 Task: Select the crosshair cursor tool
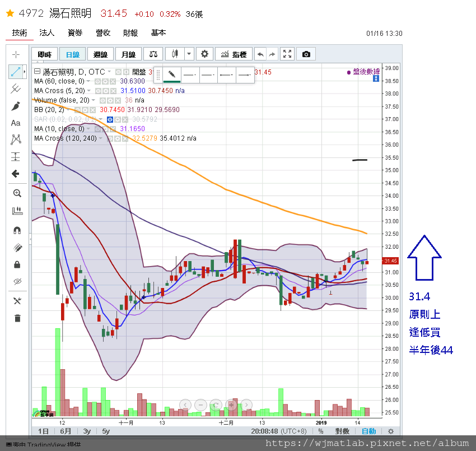click(x=16, y=54)
